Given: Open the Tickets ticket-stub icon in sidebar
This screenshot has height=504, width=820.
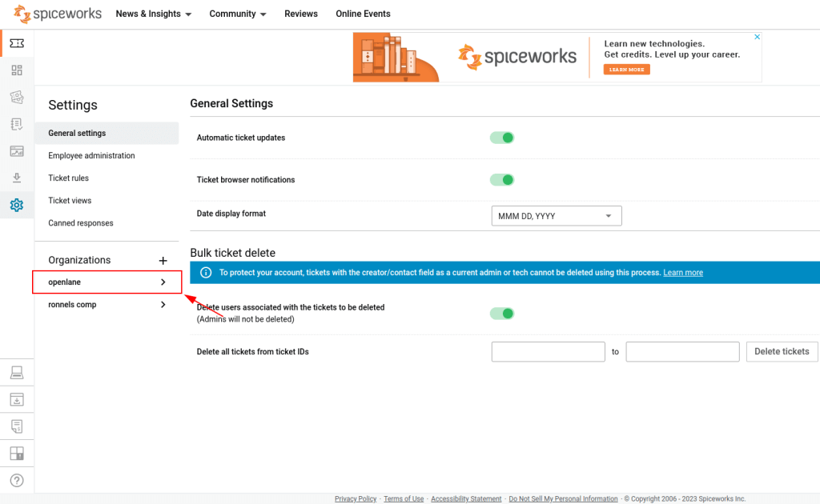Looking at the screenshot, I should tap(17, 43).
